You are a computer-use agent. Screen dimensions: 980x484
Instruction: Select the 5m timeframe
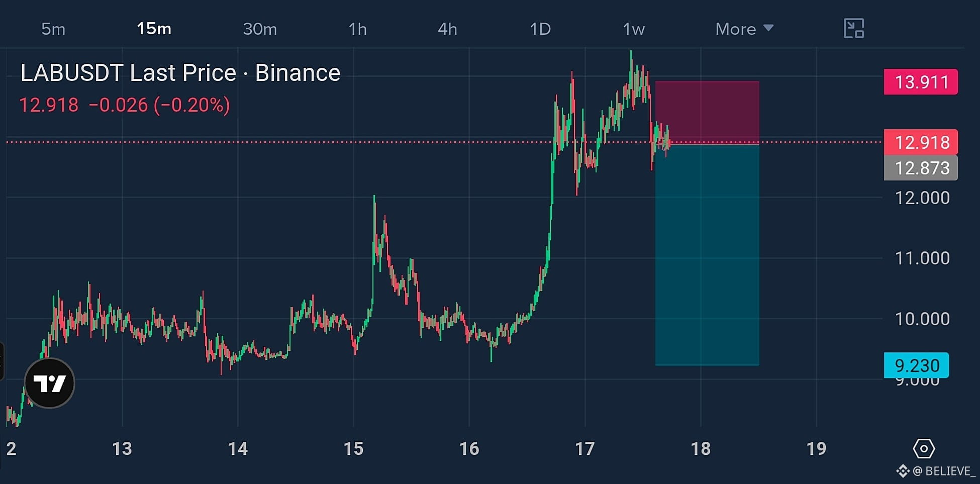click(x=53, y=29)
